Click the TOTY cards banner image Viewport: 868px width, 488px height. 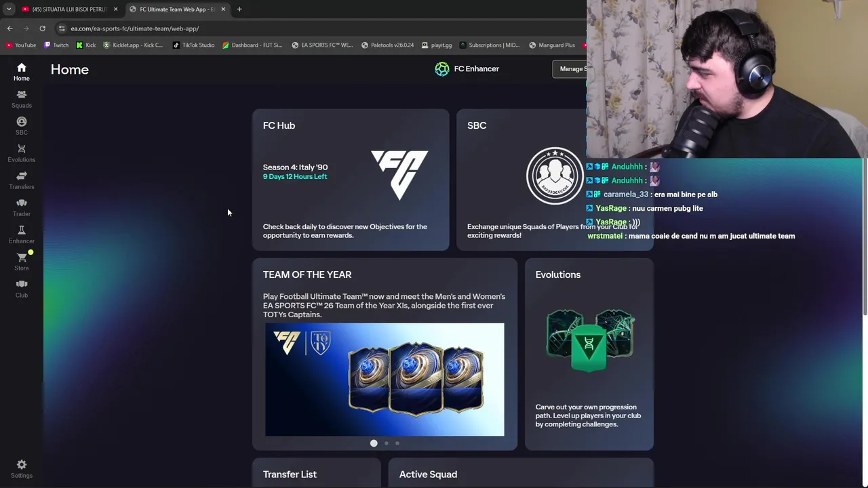point(384,380)
